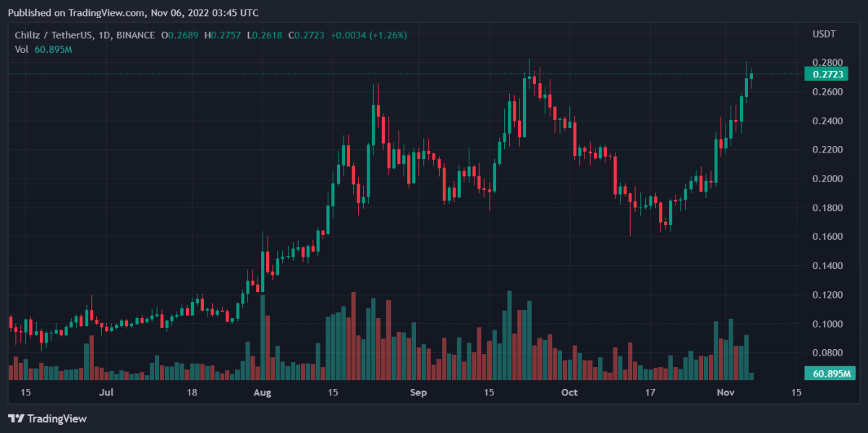Click the current price label 0.2723

coord(825,74)
